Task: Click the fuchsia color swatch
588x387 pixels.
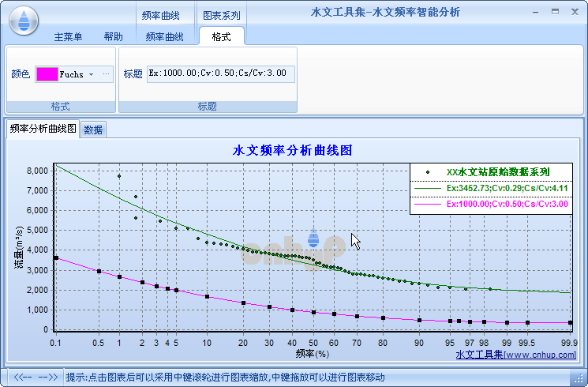Action: [x=47, y=74]
